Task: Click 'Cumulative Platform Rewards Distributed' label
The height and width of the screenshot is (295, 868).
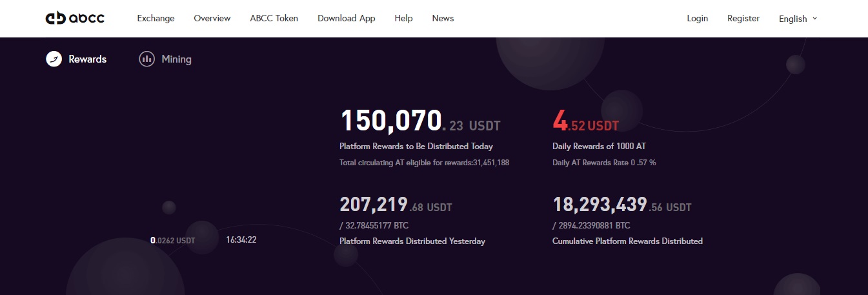Action: (x=628, y=241)
